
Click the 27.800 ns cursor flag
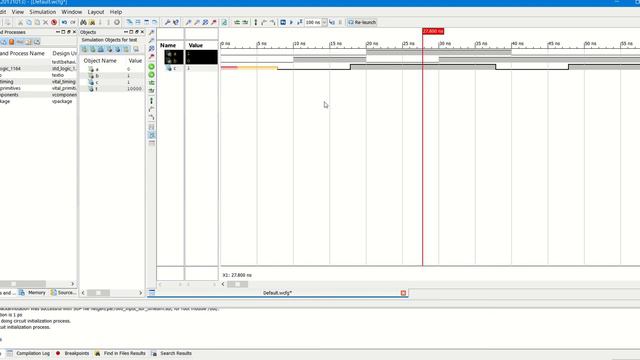[x=433, y=31]
